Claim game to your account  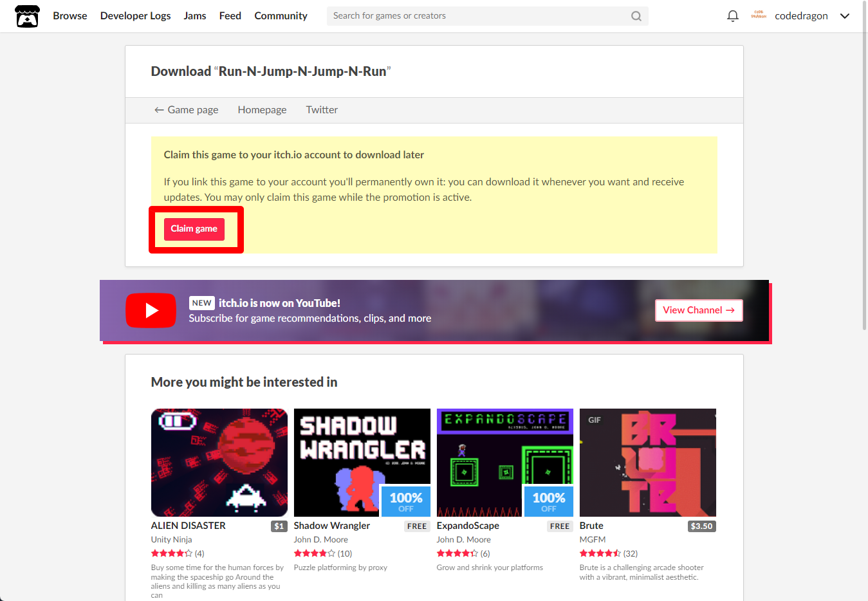pyautogui.click(x=194, y=229)
